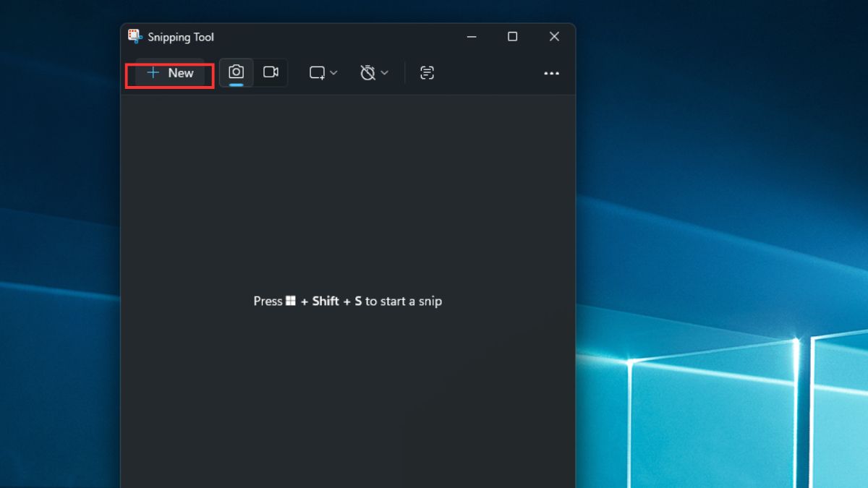The width and height of the screenshot is (868, 488).
Task: Minimize the Snipping Tool window
Action: click(471, 37)
